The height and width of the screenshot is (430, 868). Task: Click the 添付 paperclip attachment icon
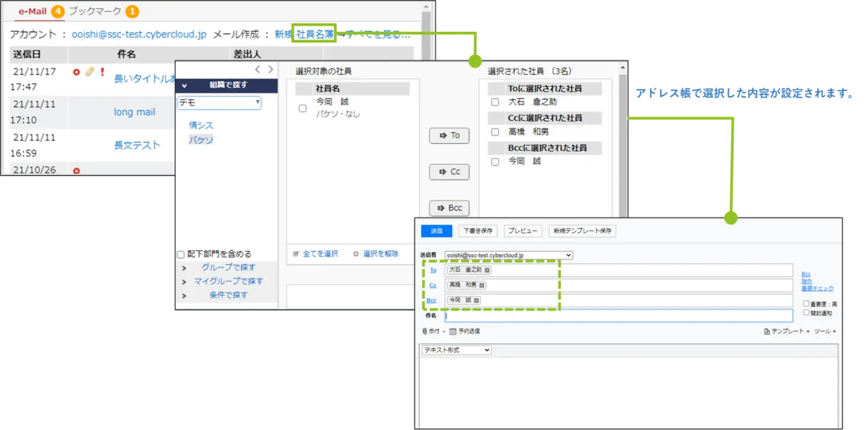pos(425,332)
